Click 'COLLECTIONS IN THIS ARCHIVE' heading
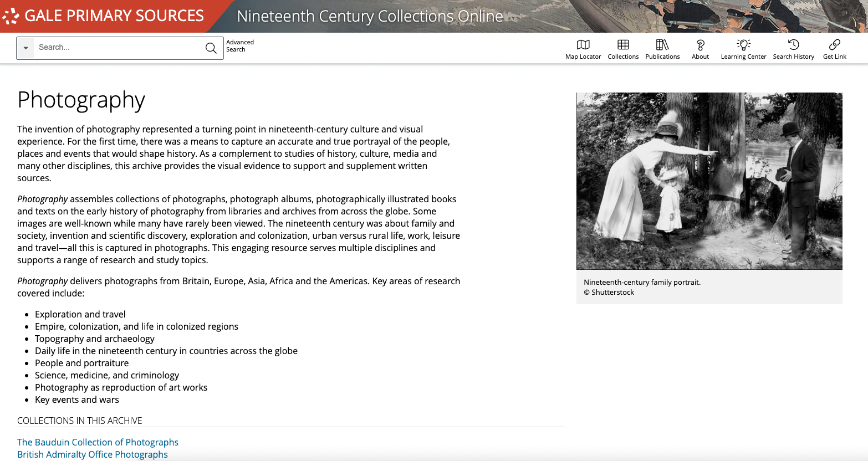868x461 pixels. (80, 421)
